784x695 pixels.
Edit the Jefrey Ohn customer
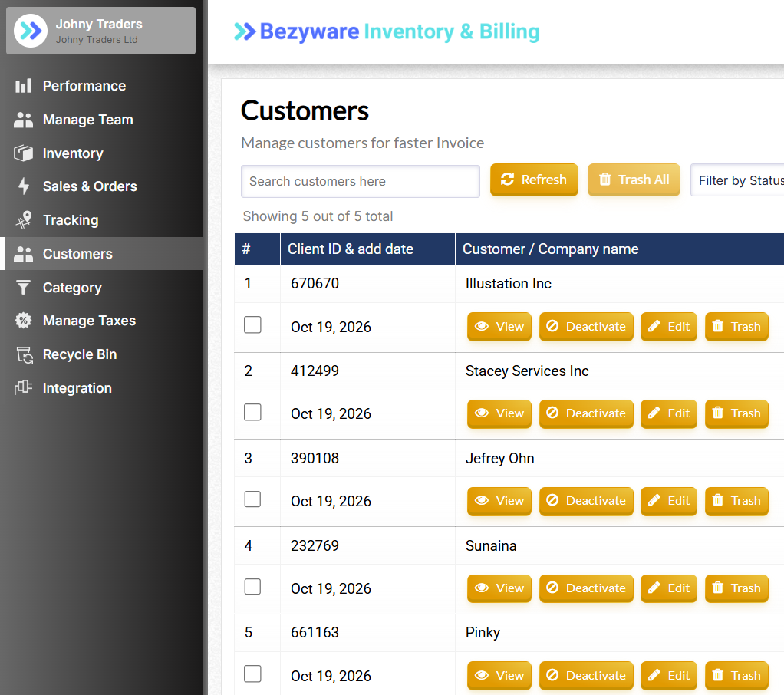(669, 501)
